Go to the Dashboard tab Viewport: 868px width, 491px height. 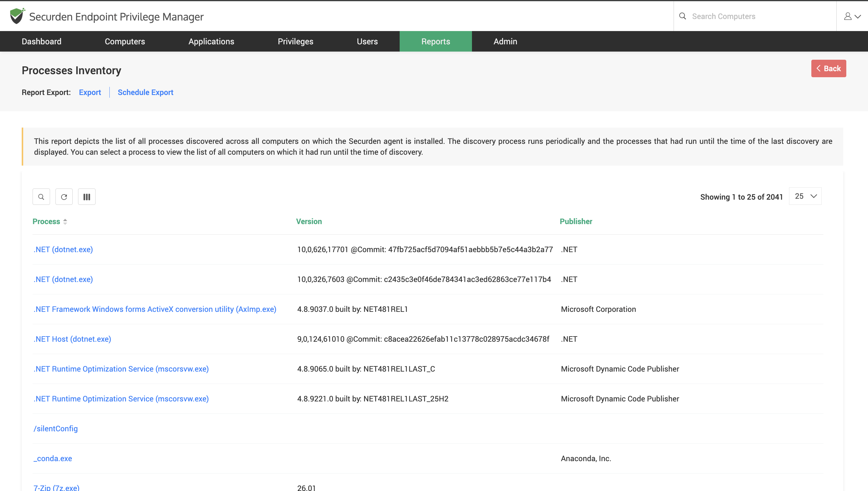coord(42,41)
